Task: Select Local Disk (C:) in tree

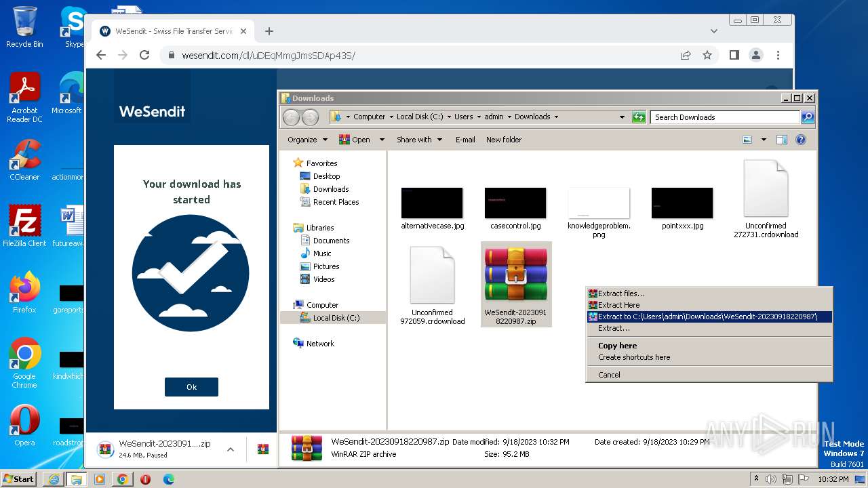Action: (x=336, y=318)
